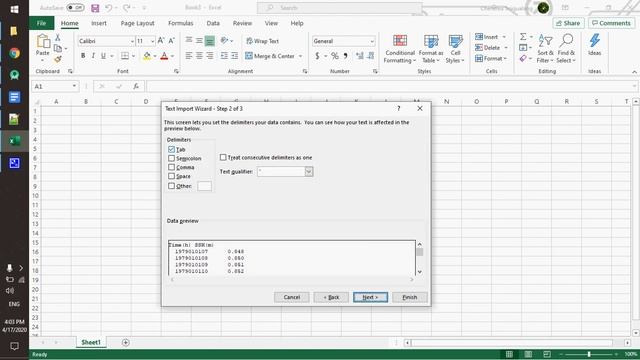Click the data preview scroll down arrow

click(x=420, y=272)
